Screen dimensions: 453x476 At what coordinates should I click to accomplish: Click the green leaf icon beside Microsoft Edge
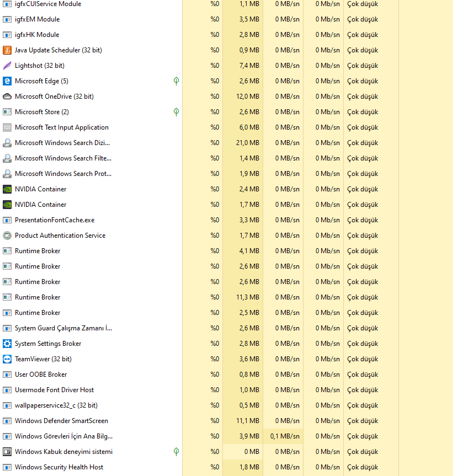click(x=176, y=81)
